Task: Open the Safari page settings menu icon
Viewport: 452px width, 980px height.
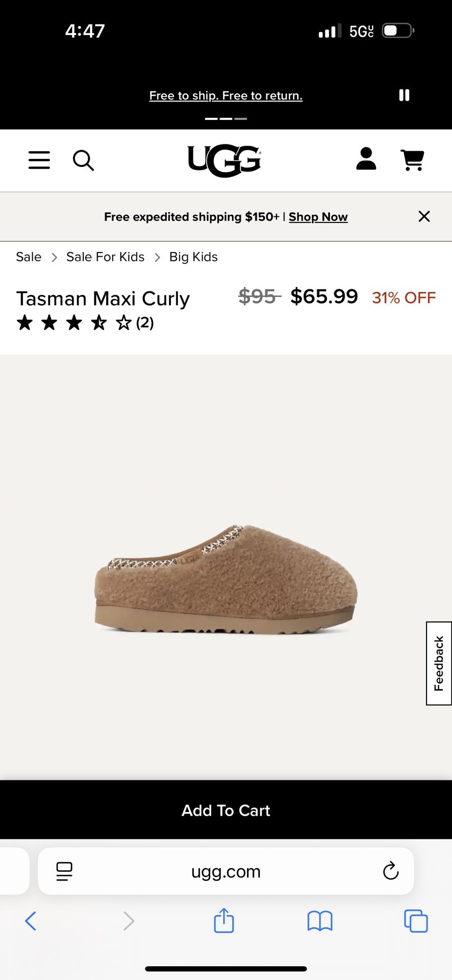Action: coord(64,871)
